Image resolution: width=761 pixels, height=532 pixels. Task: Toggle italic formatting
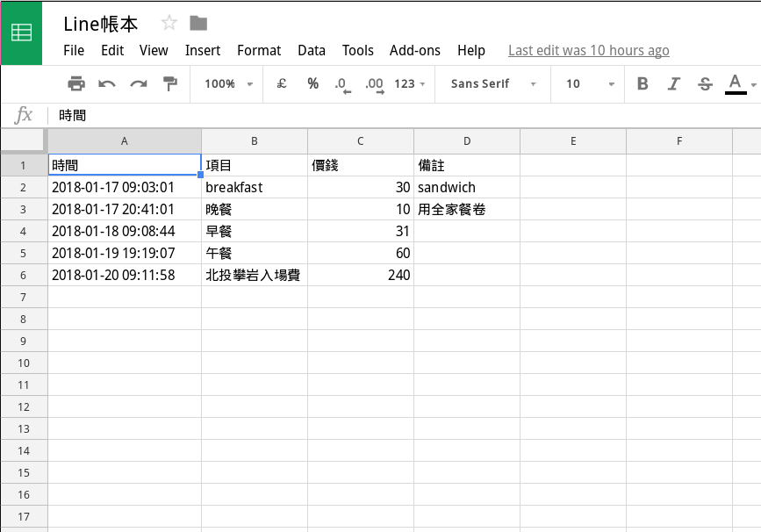[673, 84]
